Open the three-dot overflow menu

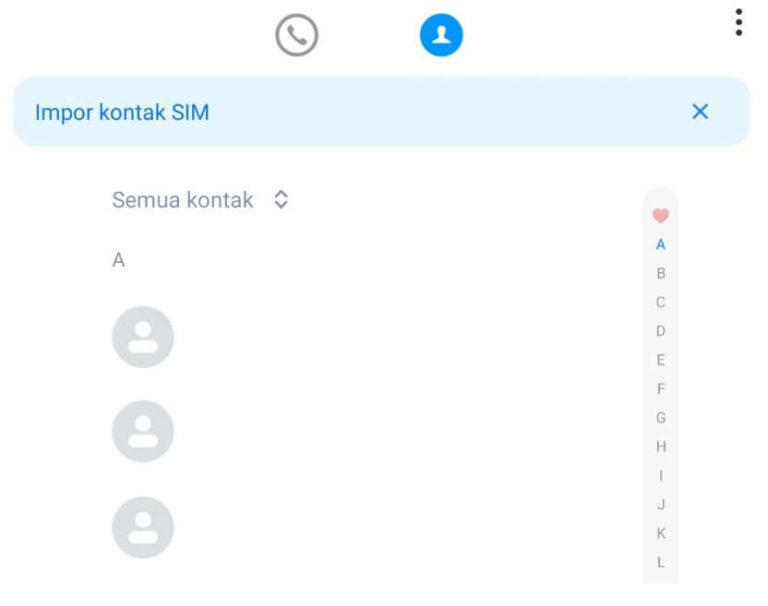(x=739, y=23)
